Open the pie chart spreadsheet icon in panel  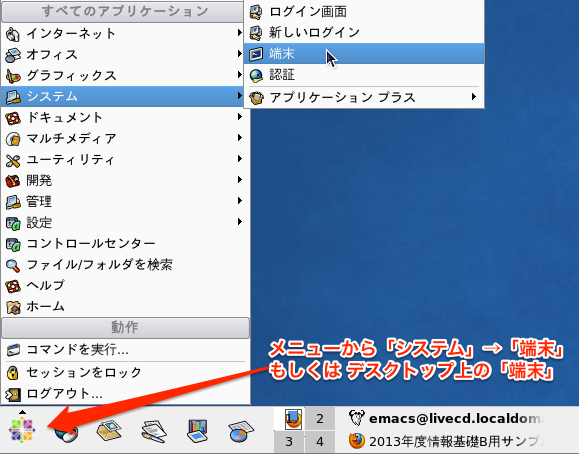pyautogui.click(x=241, y=431)
